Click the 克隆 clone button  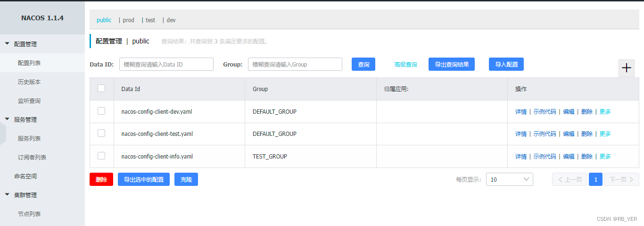click(x=186, y=179)
